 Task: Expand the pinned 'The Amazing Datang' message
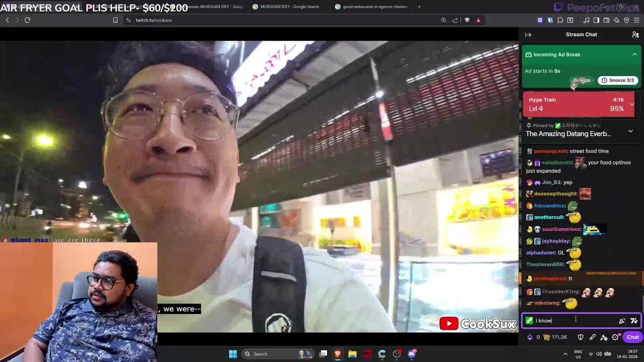point(630,131)
